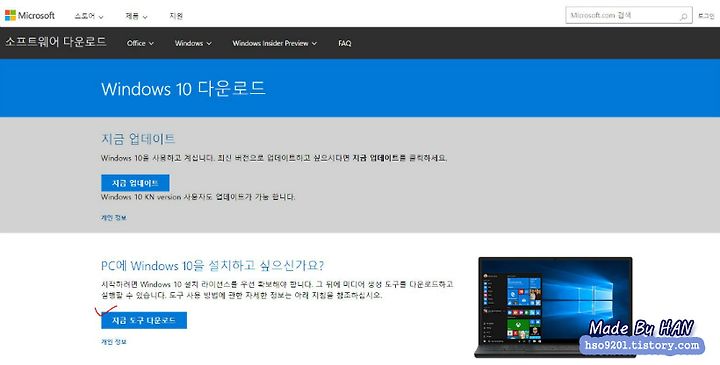Click the 지금 업데이트 button
720x365 pixels.
coord(135,183)
